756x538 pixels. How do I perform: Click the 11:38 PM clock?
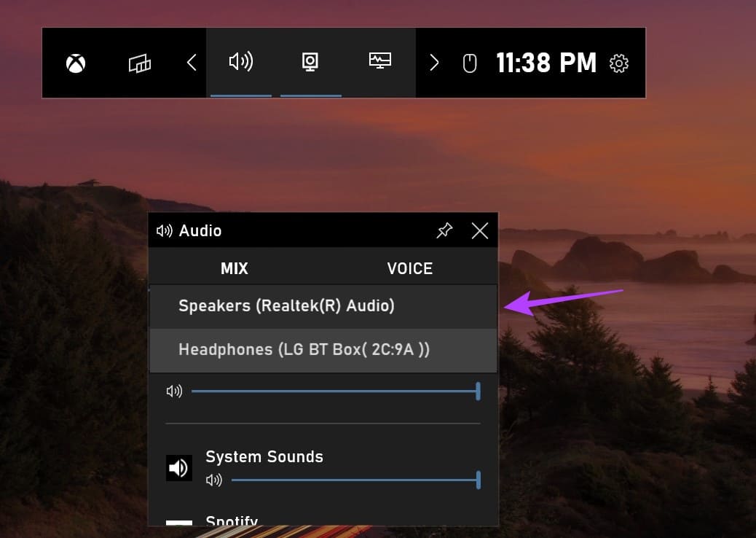pyautogui.click(x=546, y=63)
